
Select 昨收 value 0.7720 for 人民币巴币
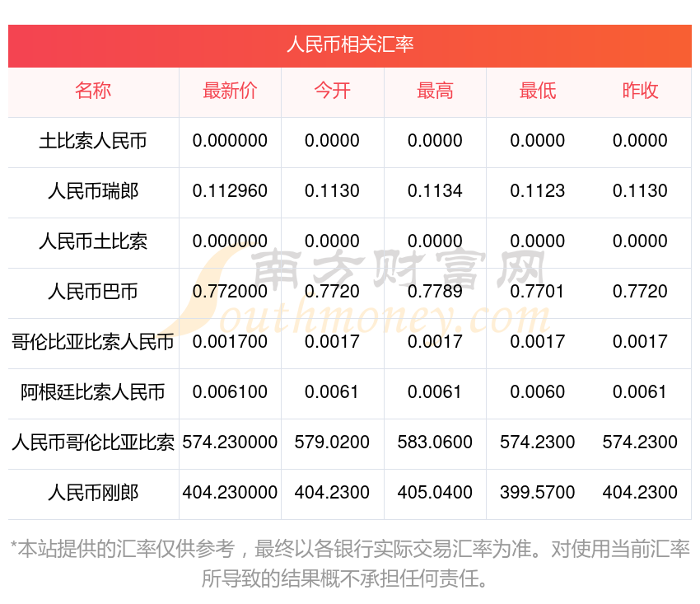[x=640, y=292]
